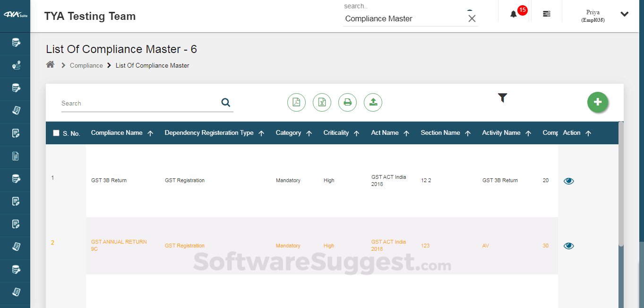
Task: Open the filter options
Action: click(502, 98)
